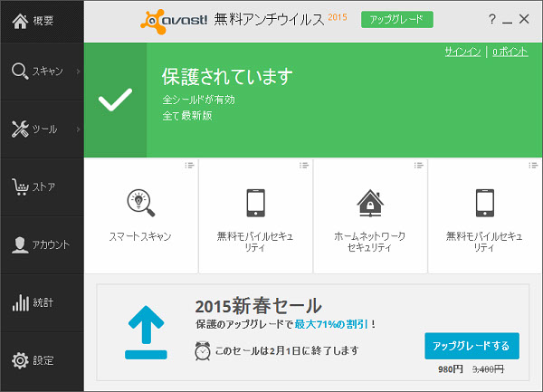Screen dimensions: 543x392
Task: Click the 最大71%の割引 link text
Action: (331, 324)
